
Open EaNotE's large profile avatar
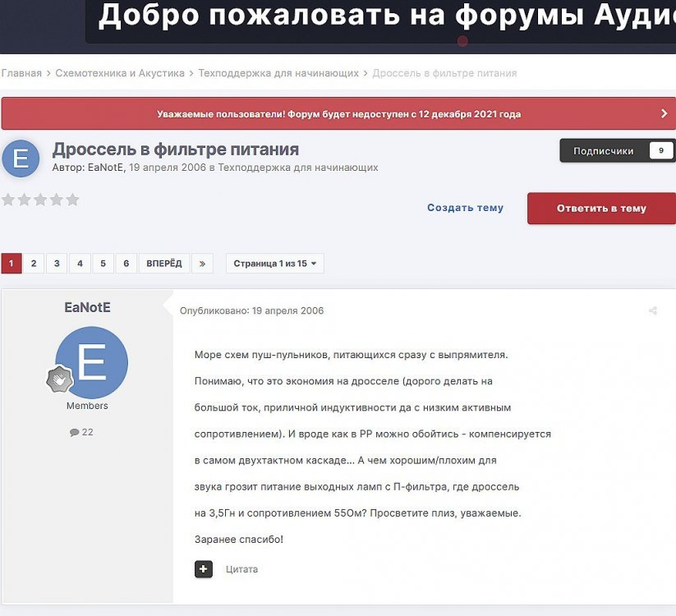click(91, 362)
